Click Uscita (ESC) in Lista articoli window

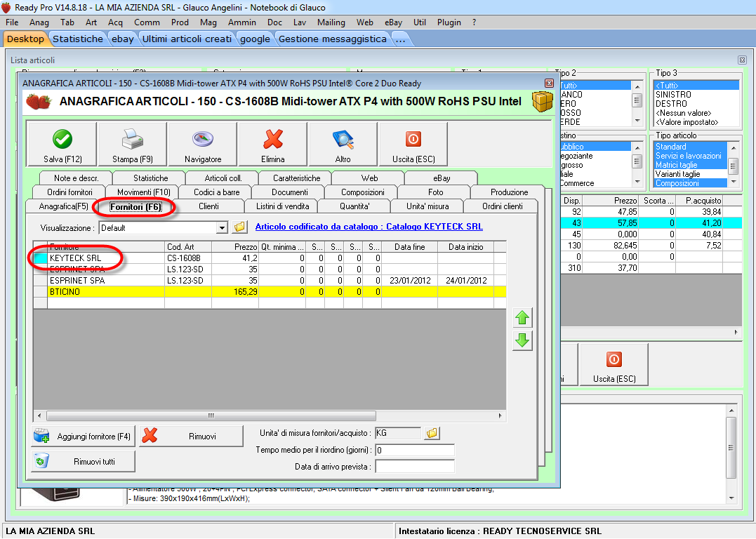coord(614,365)
